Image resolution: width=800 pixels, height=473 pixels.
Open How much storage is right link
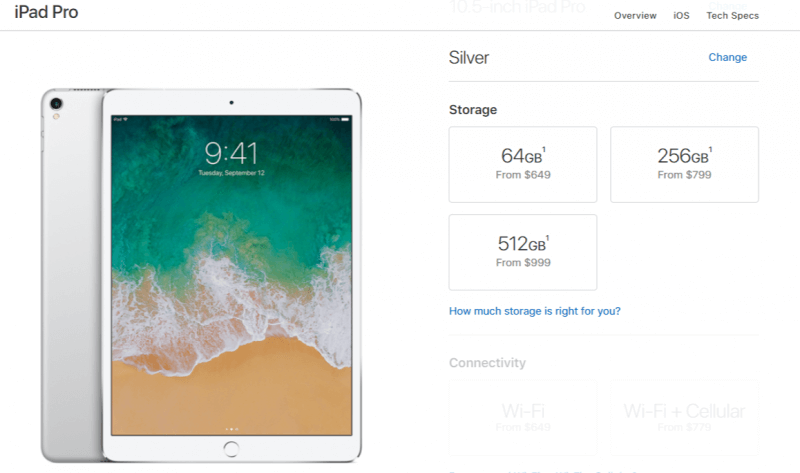click(x=535, y=311)
